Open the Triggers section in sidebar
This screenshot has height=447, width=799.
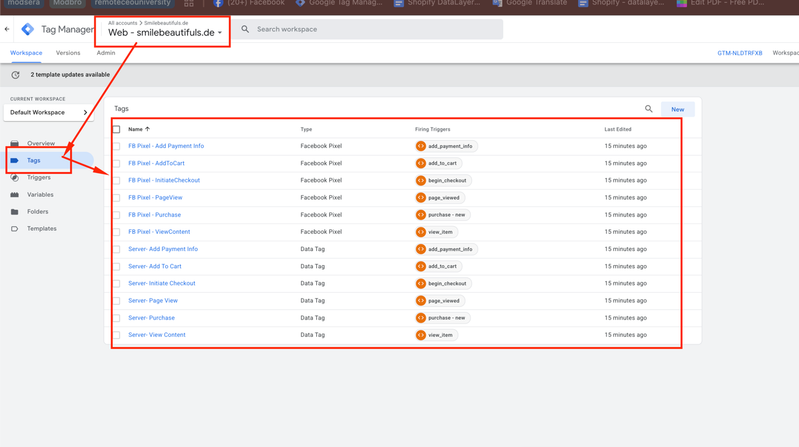39,177
